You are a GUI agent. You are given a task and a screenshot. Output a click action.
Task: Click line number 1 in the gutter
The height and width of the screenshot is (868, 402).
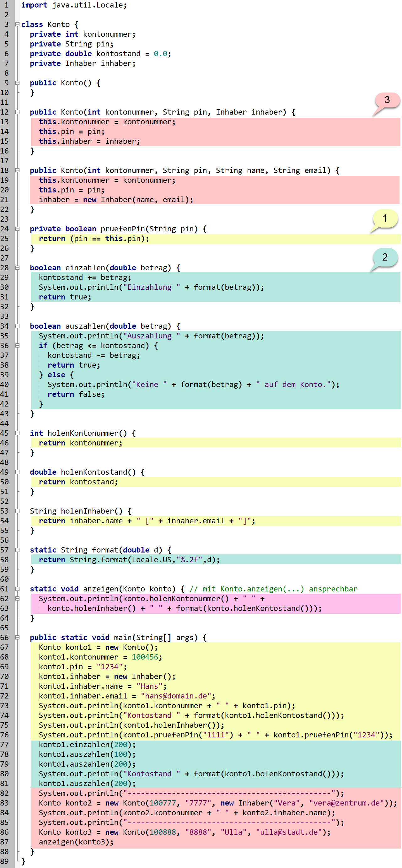(x=6, y=5)
